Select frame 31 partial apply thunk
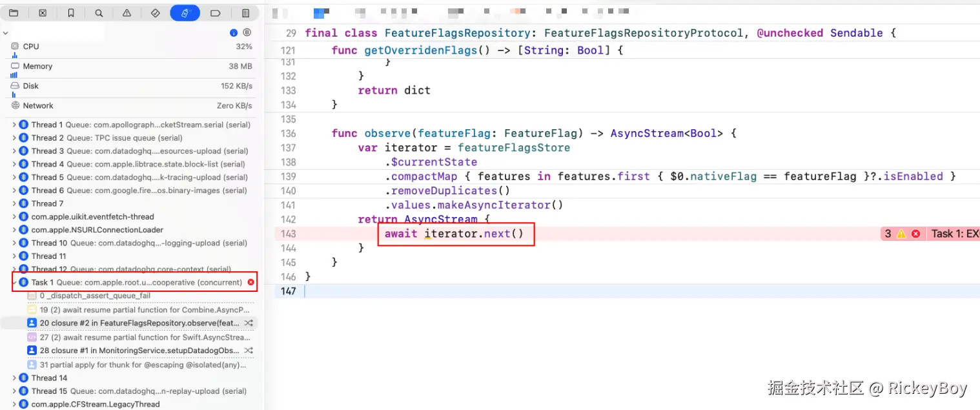980x410 pixels. 132,365
